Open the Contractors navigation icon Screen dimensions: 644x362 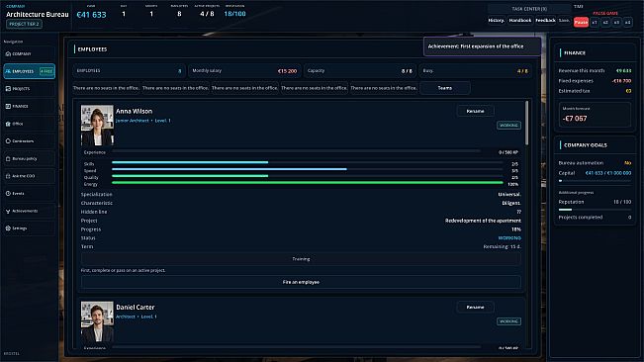(x=8, y=140)
